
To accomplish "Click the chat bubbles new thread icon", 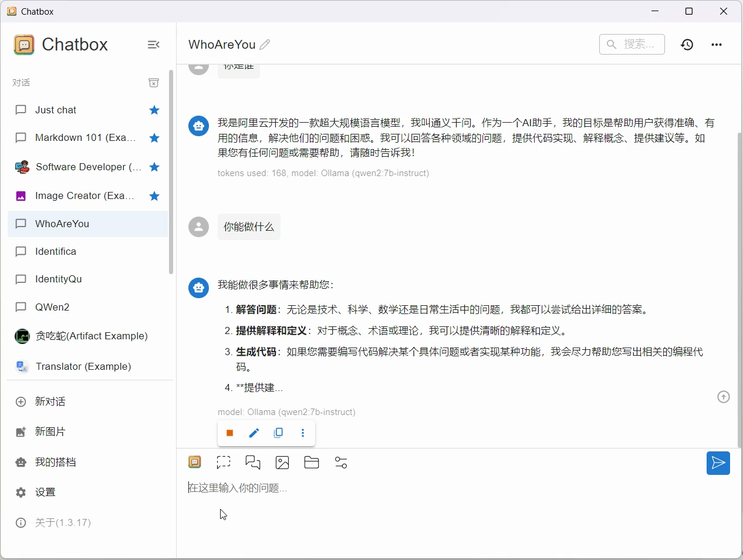I will coord(253,463).
